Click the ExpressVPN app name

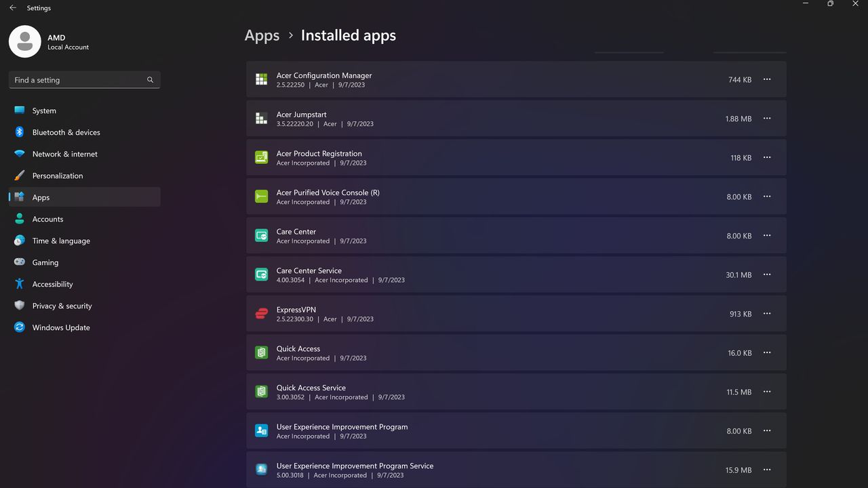pos(296,310)
